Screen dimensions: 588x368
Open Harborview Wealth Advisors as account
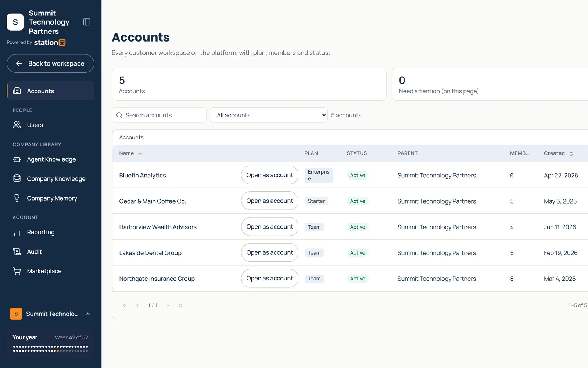270,227
